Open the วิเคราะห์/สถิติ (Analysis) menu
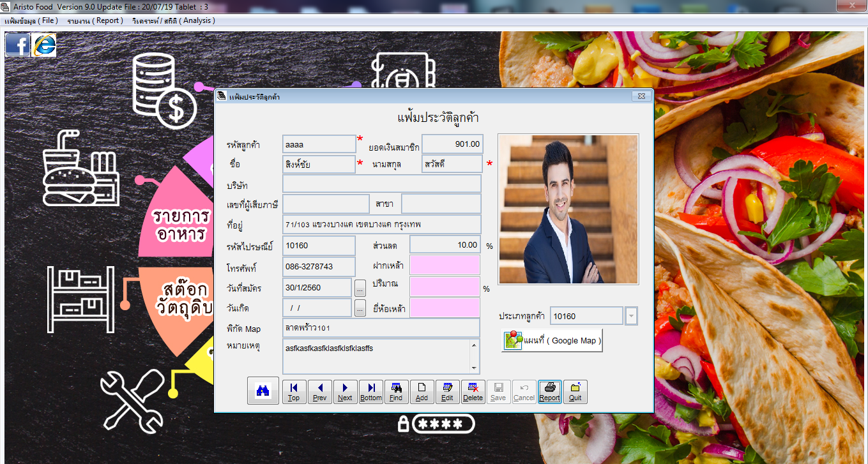 [x=174, y=20]
